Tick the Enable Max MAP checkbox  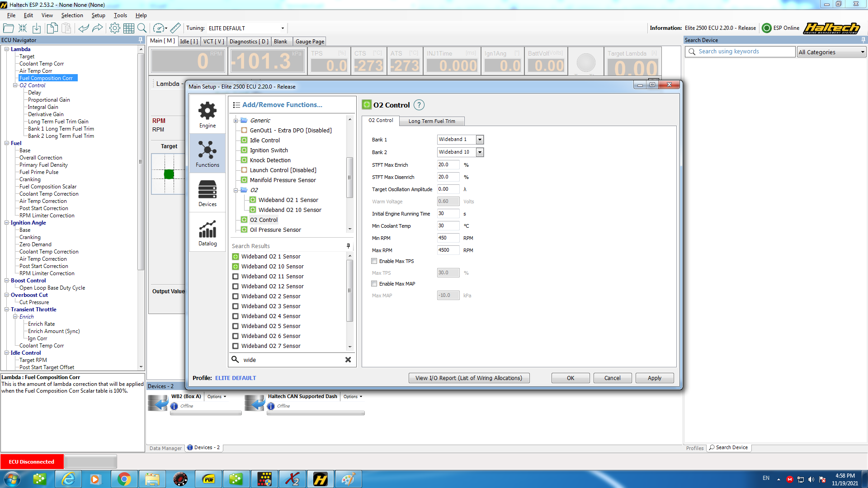(x=374, y=284)
